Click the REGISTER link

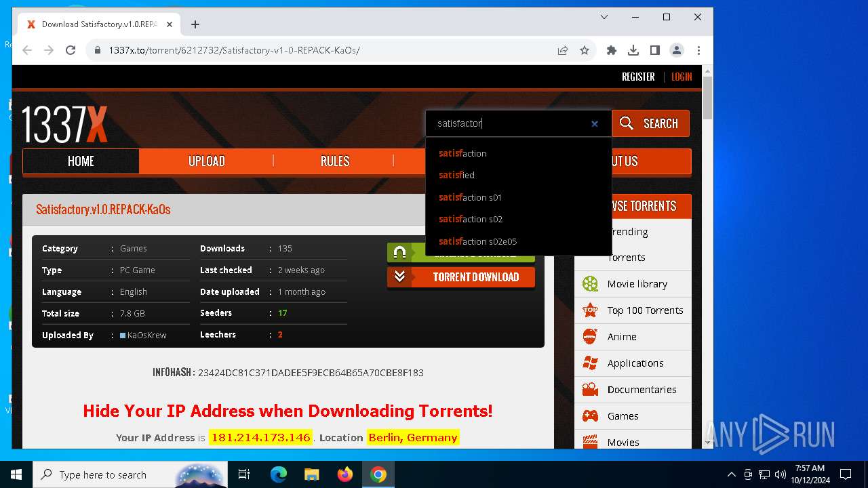pyautogui.click(x=638, y=77)
